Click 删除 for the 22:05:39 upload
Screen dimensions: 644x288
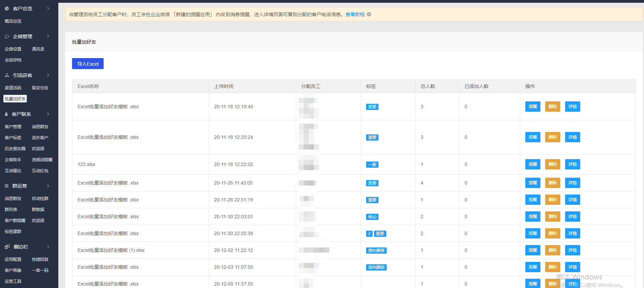click(553, 233)
